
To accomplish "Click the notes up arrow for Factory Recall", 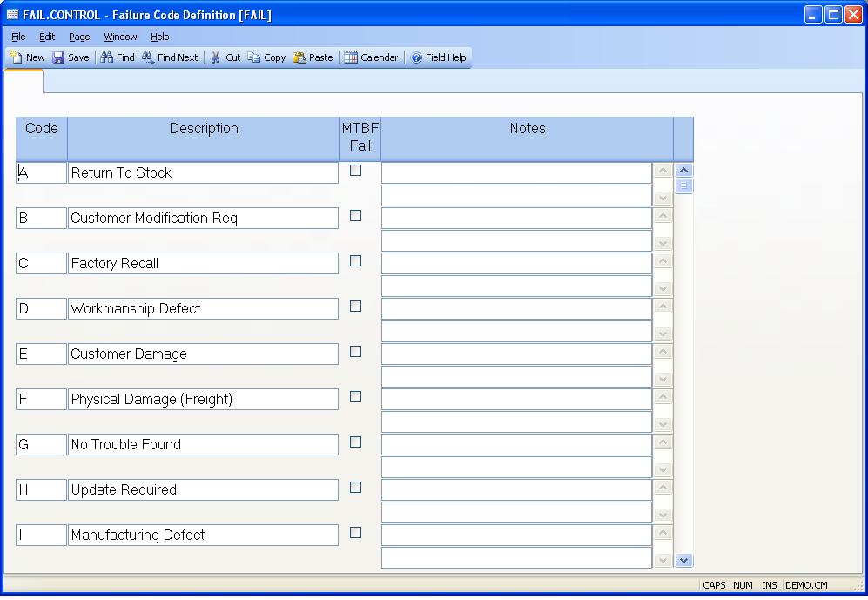I will (x=663, y=260).
